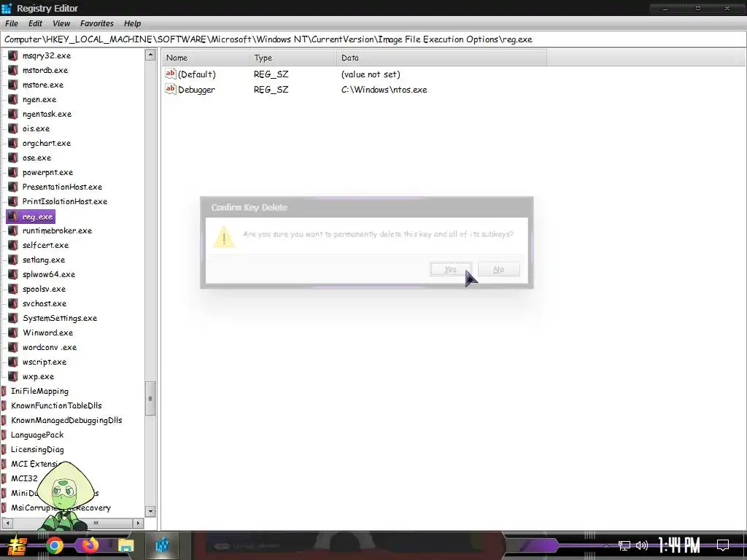Click the reg.exe key folder icon
Viewport: 747px width, 560px height.
(13, 217)
